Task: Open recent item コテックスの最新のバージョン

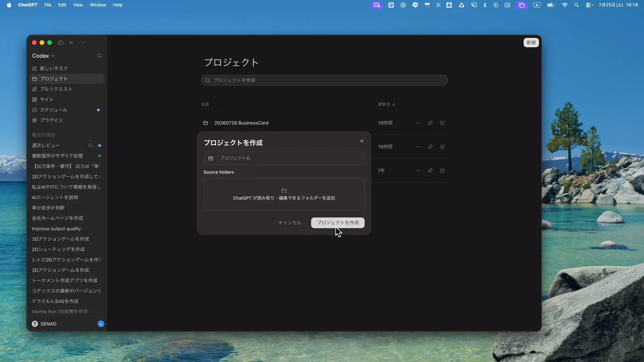Action: tap(66, 291)
